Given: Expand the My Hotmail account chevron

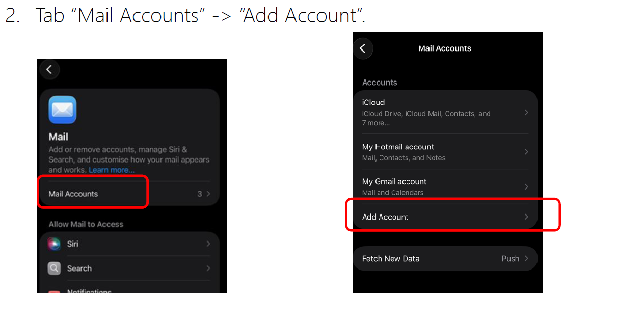Looking at the screenshot, I should pyautogui.click(x=526, y=152).
